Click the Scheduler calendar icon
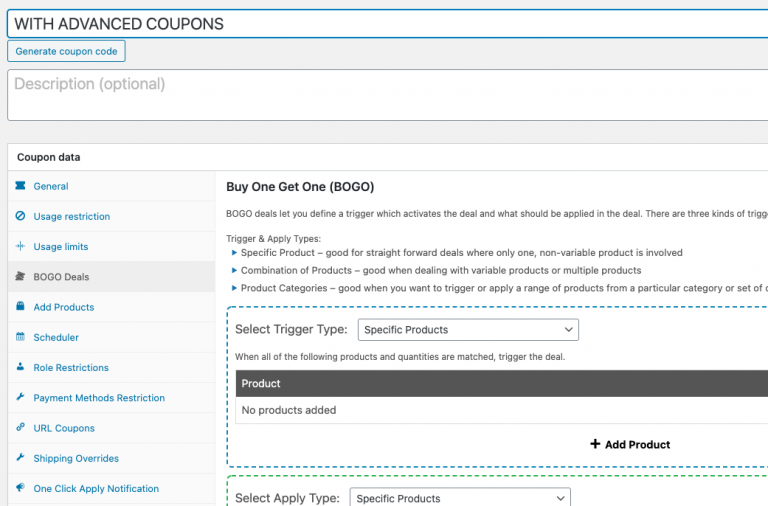768x506 pixels. click(20, 337)
